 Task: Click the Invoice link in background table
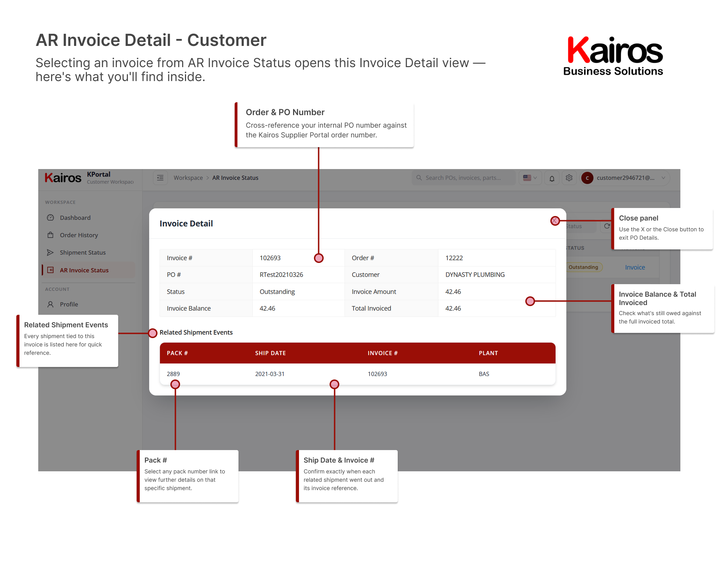635,267
